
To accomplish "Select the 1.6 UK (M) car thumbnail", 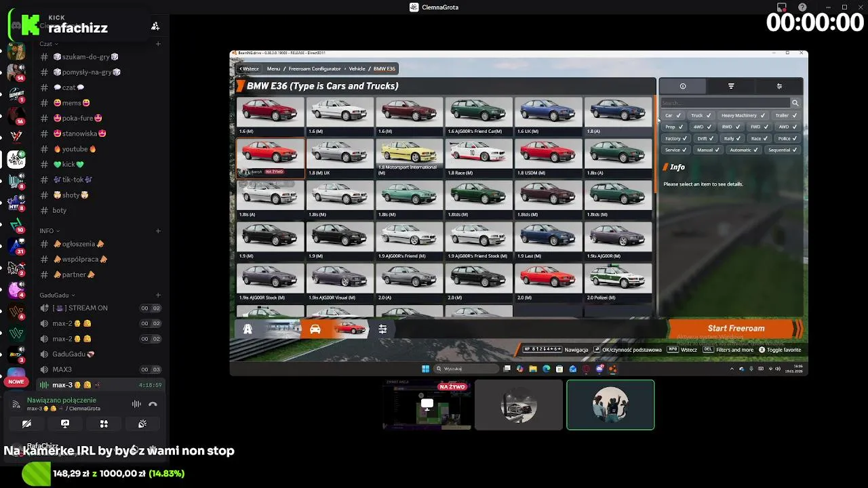I will click(548, 117).
